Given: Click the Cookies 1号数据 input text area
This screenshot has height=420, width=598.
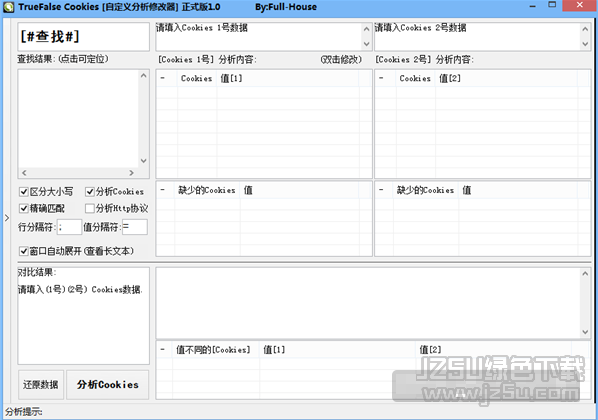Looking at the screenshot, I should [x=259, y=37].
